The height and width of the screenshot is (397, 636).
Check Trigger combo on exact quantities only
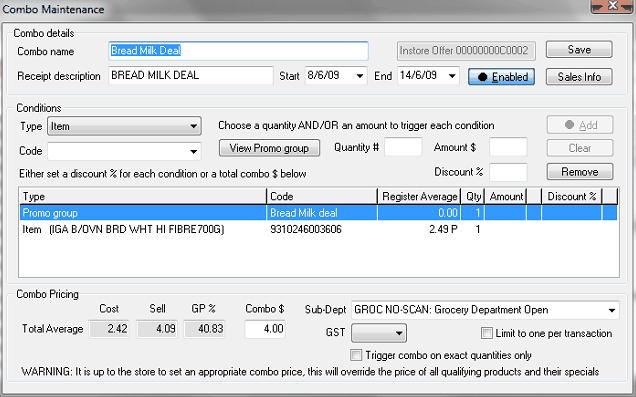pyautogui.click(x=356, y=355)
